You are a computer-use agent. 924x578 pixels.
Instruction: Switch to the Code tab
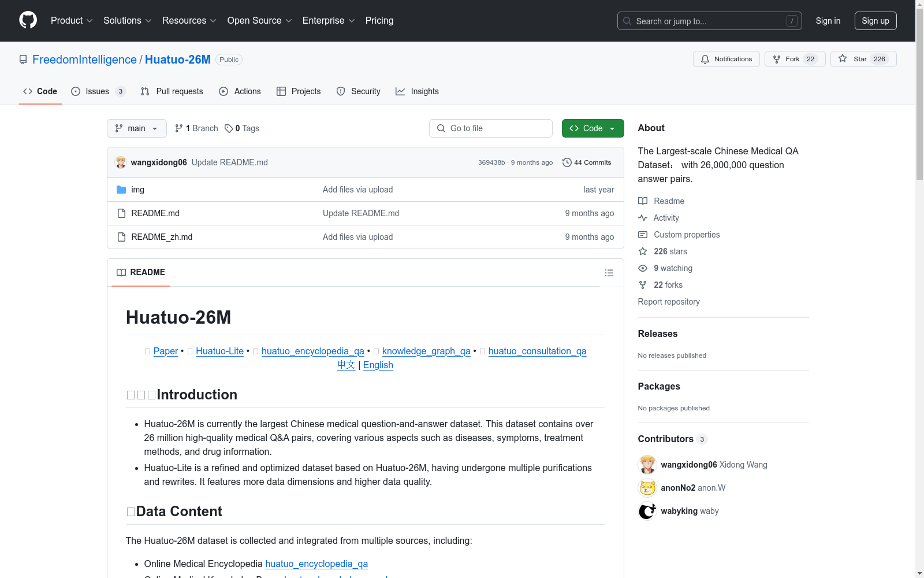click(40, 91)
